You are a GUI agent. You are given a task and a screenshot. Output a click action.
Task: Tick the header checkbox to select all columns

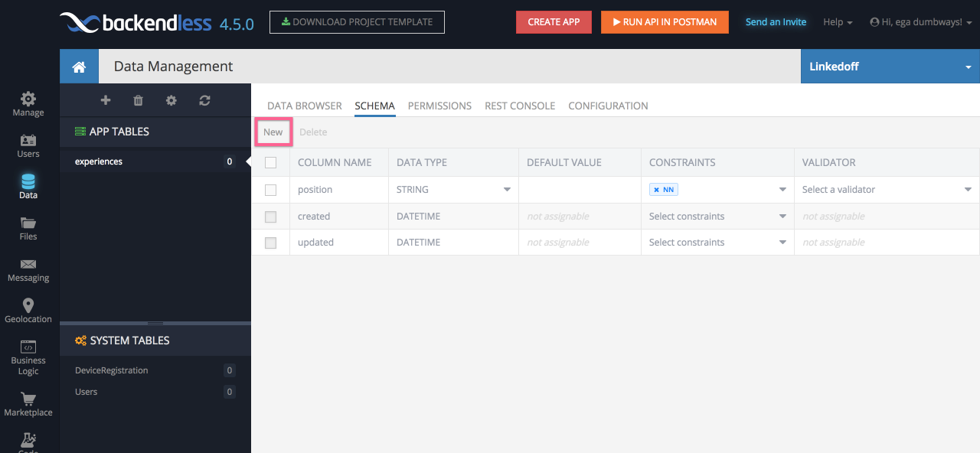pos(270,162)
